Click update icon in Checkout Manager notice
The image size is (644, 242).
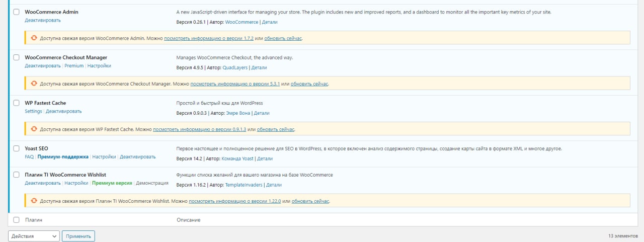[34, 84]
